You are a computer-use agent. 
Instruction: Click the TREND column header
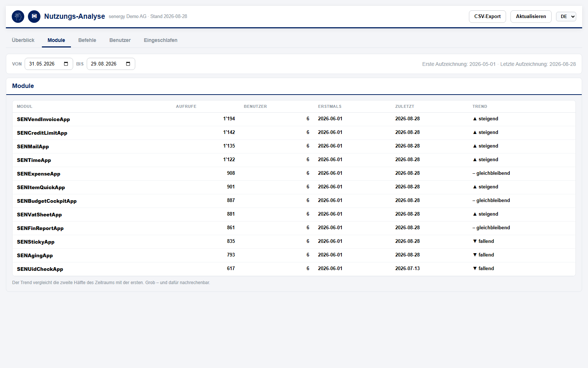(480, 107)
